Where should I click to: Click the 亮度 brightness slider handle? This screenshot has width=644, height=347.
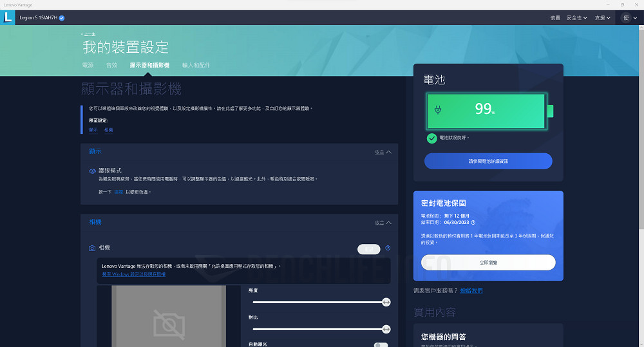tap(386, 302)
